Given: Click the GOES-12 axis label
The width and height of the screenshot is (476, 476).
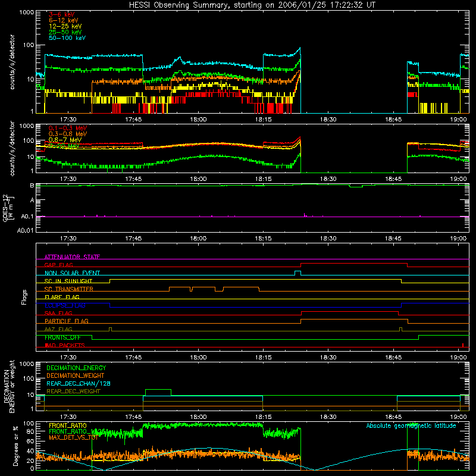Looking at the screenshot, I should click(8, 208).
